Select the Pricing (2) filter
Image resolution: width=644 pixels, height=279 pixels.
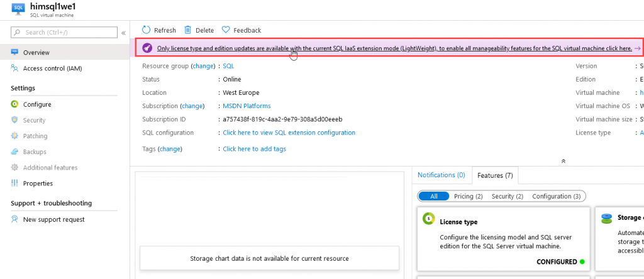(x=468, y=196)
